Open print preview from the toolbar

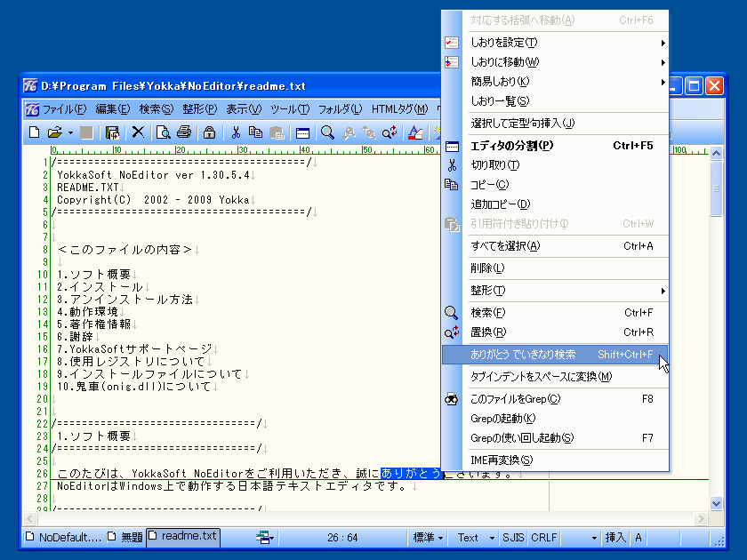tap(164, 132)
